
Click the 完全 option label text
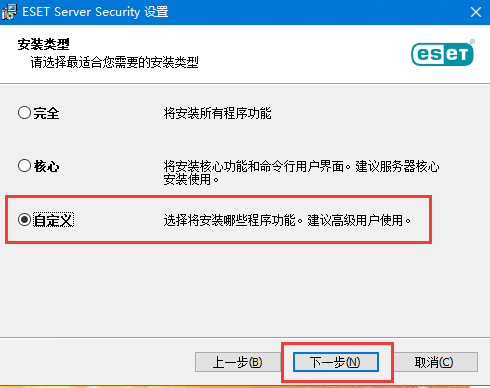point(46,113)
